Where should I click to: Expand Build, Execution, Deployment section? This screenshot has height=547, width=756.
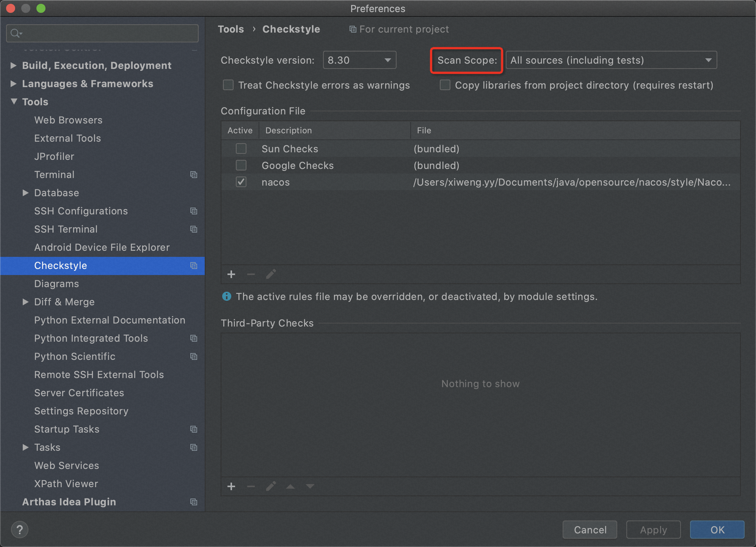click(14, 65)
